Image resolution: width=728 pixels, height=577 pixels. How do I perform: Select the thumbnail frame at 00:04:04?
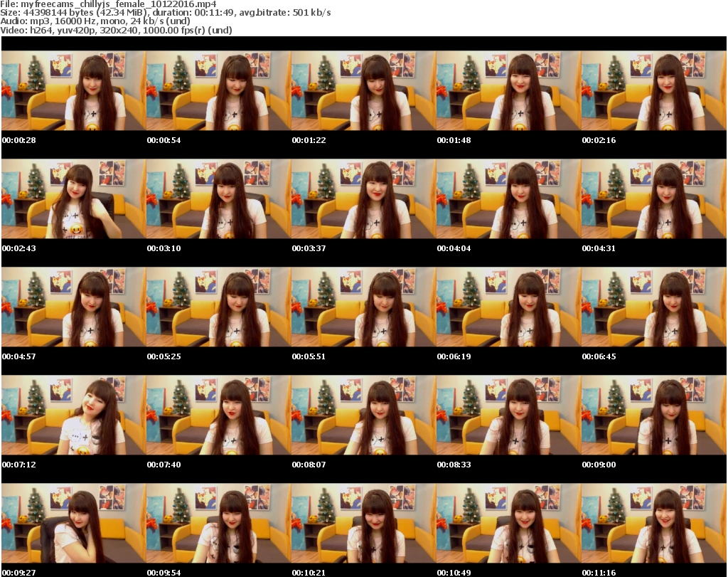(508, 198)
